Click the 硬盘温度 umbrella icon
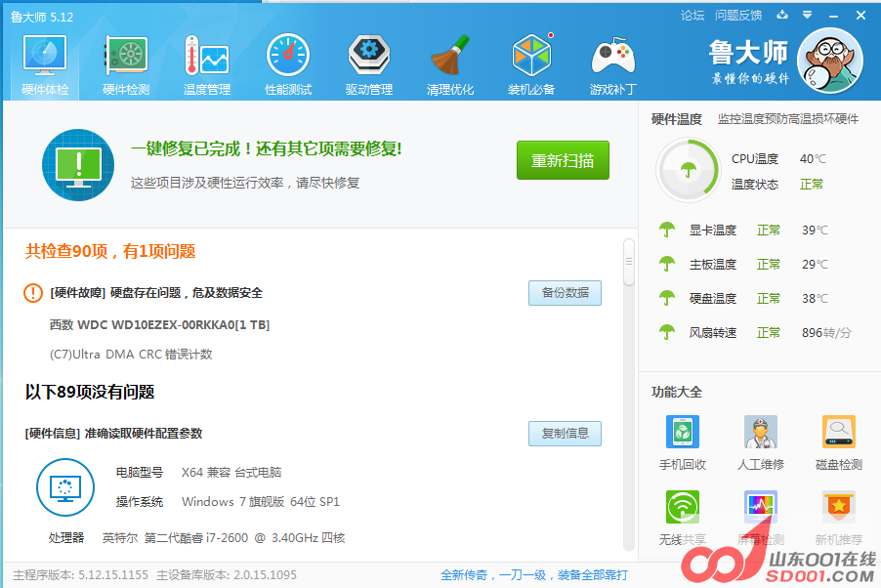Screen dimensions: 881x588 tap(667, 298)
